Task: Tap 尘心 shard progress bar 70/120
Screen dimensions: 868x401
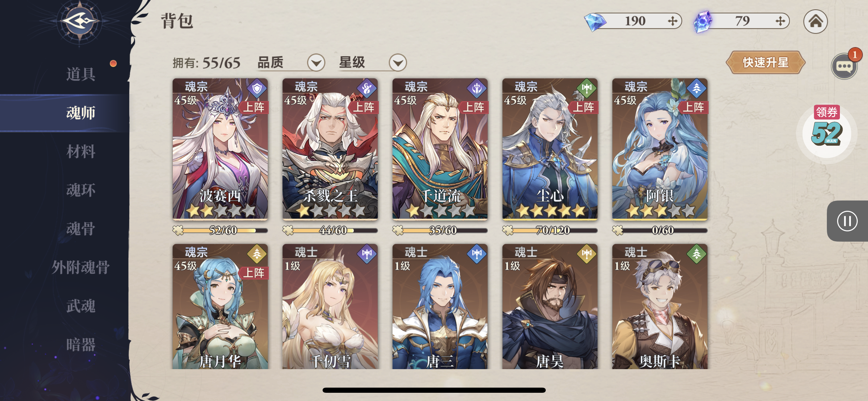Action: [x=550, y=230]
